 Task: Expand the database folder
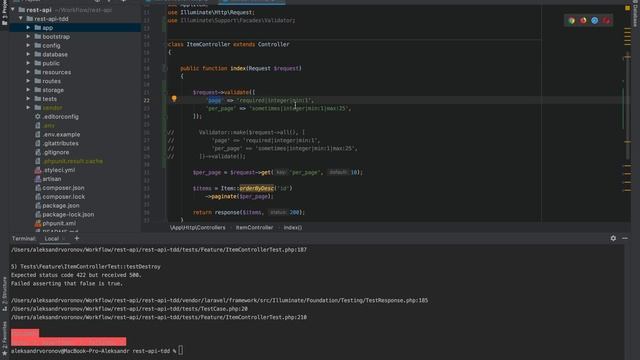pos(28,54)
